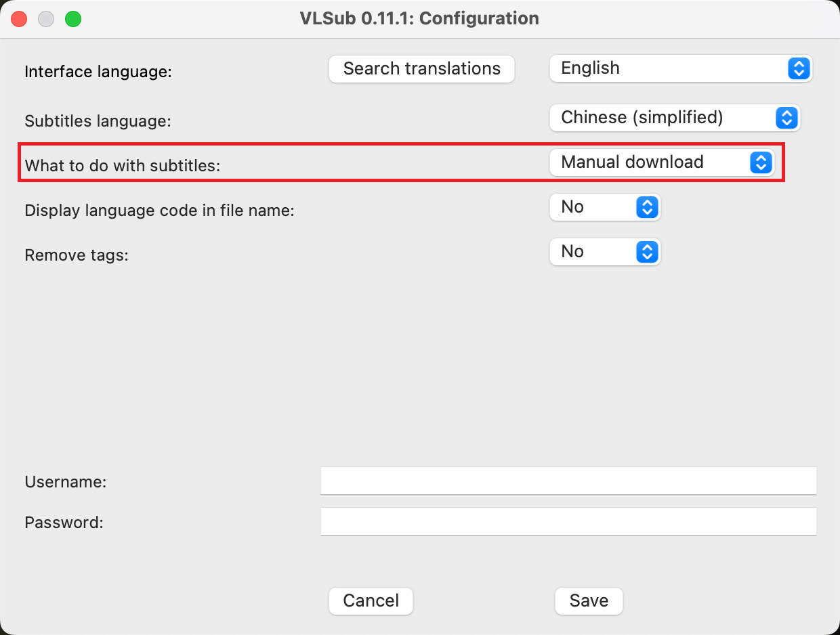Click the "Interface language:" label
Viewport: 840px width, 635px height.
pyautogui.click(x=98, y=72)
